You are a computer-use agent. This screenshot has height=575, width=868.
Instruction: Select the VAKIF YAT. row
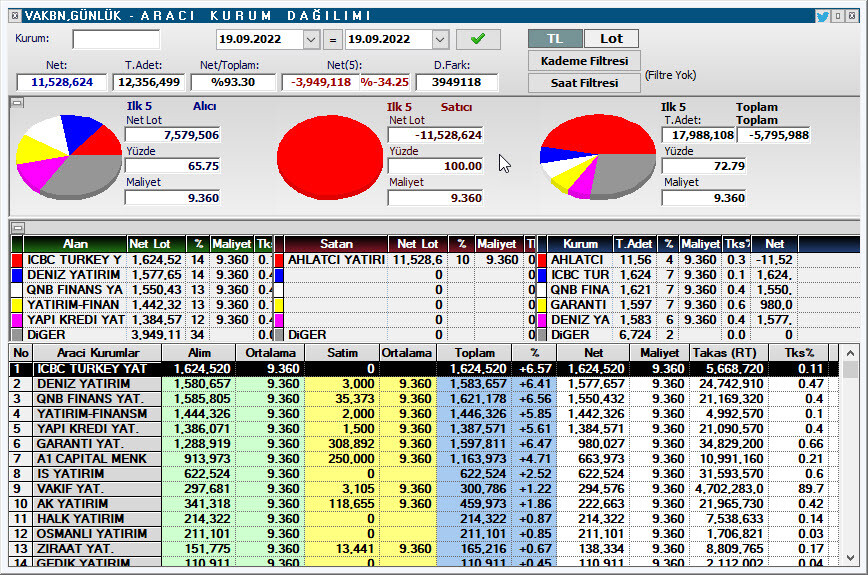pyautogui.click(x=423, y=489)
